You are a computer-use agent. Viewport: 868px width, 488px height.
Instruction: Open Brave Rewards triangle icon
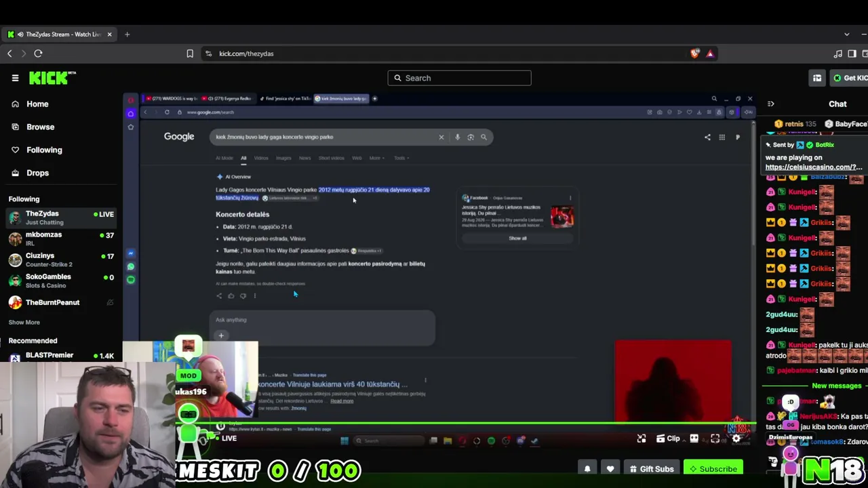coord(710,54)
